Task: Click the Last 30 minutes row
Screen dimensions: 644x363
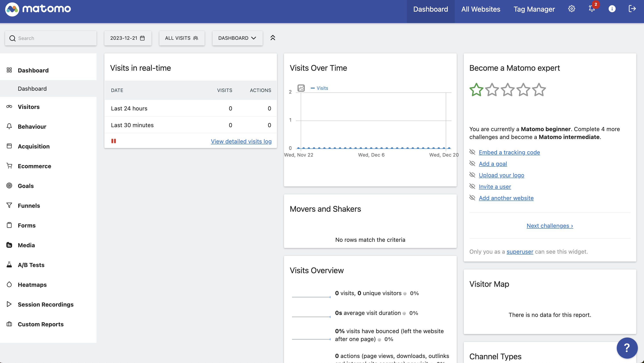Action: coord(191,125)
